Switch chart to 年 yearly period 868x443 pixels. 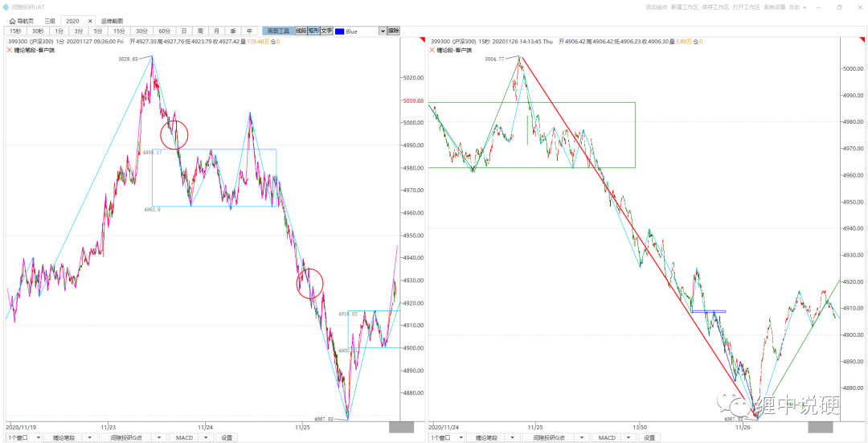(x=250, y=31)
